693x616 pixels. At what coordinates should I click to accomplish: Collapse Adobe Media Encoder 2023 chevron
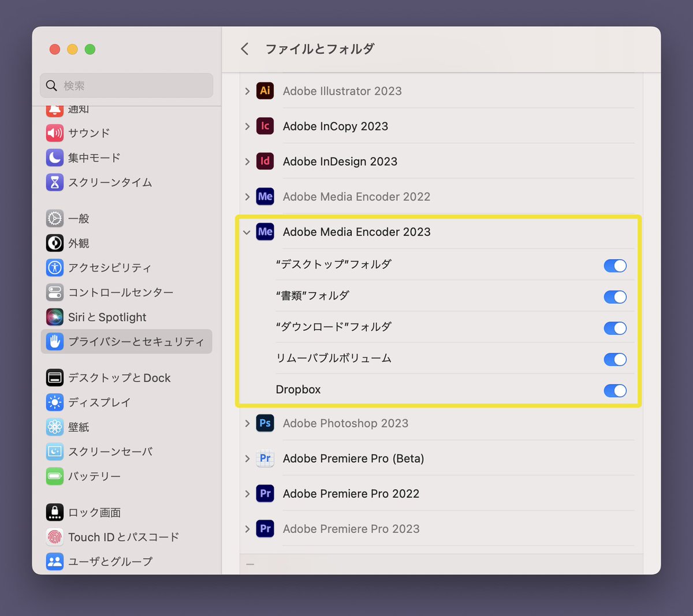(247, 232)
